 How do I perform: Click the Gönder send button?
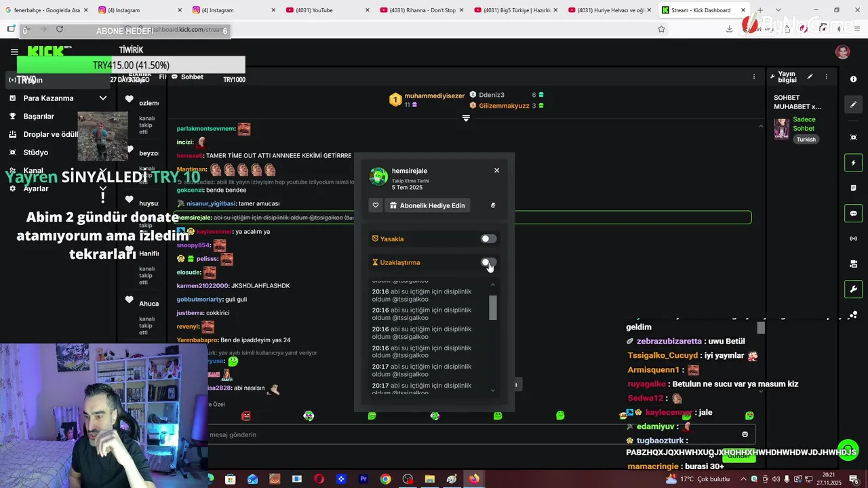click(x=738, y=456)
